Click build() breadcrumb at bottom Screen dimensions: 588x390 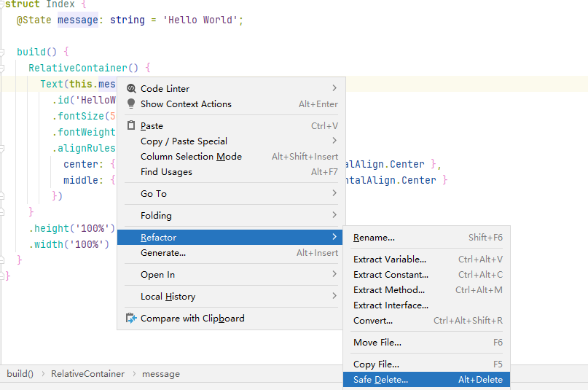(x=20, y=374)
